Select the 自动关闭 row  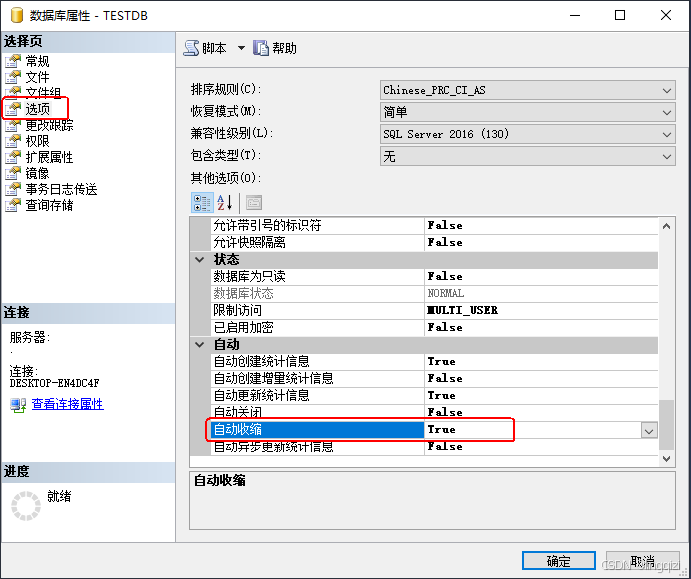tap(435, 412)
